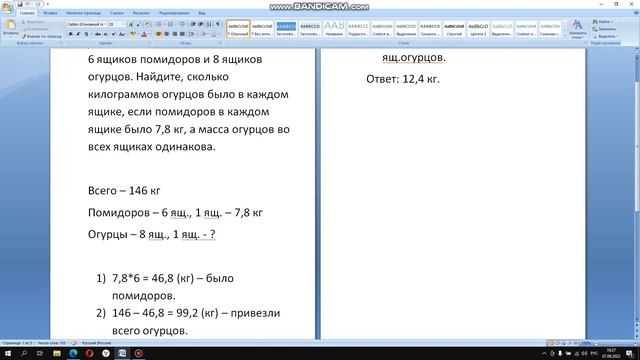Open the Change Case (Aa) menu
The image size is (640, 360).
pyautogui.click(x=122, y=34)
